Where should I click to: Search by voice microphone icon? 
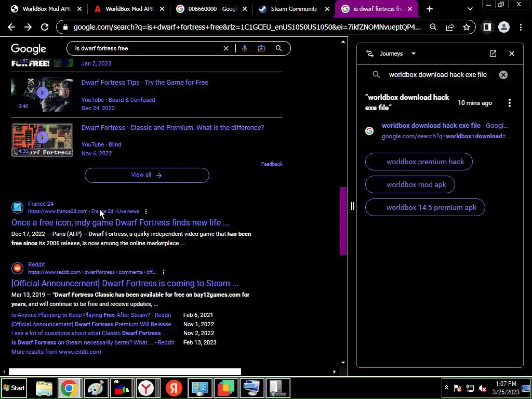244,48
